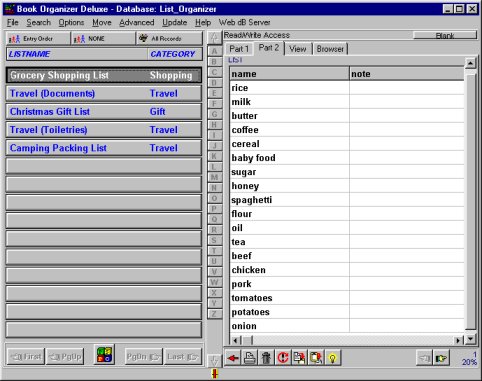The width and height of the screenshot is (482, 381).
Task: Open the Help menu
Action: 203,23
